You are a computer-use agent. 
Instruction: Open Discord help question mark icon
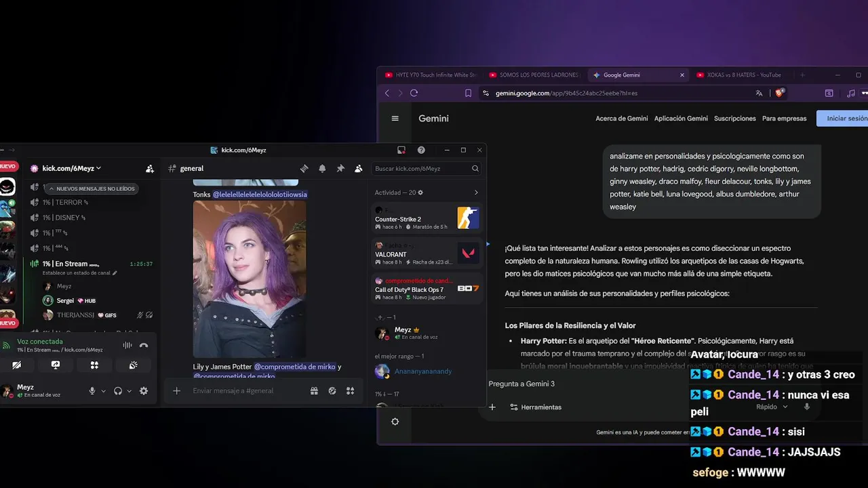421,150
